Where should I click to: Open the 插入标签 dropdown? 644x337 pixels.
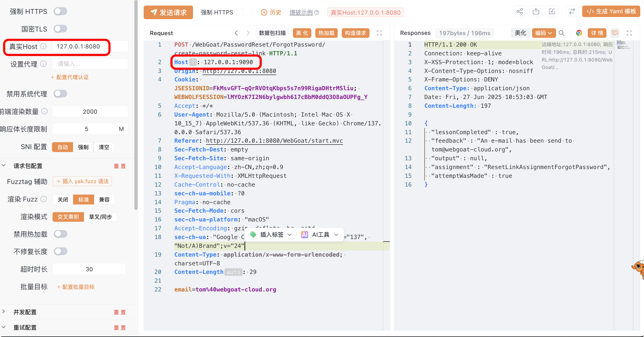coord(271,235)
